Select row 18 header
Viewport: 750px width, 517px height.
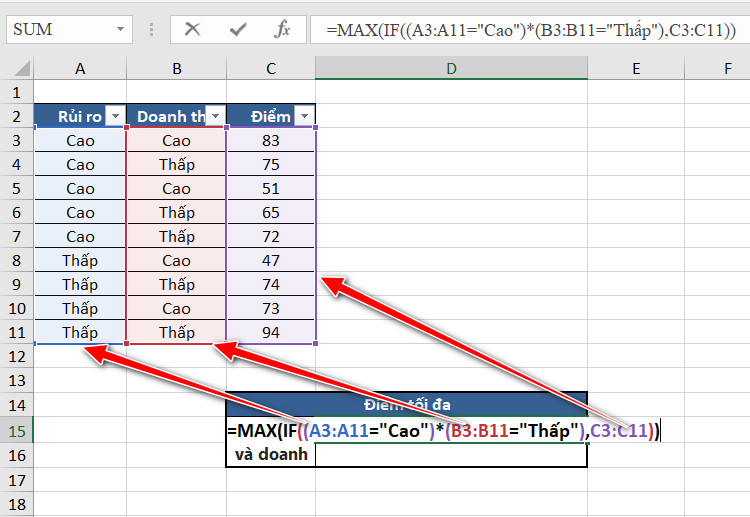pos(17,504)
